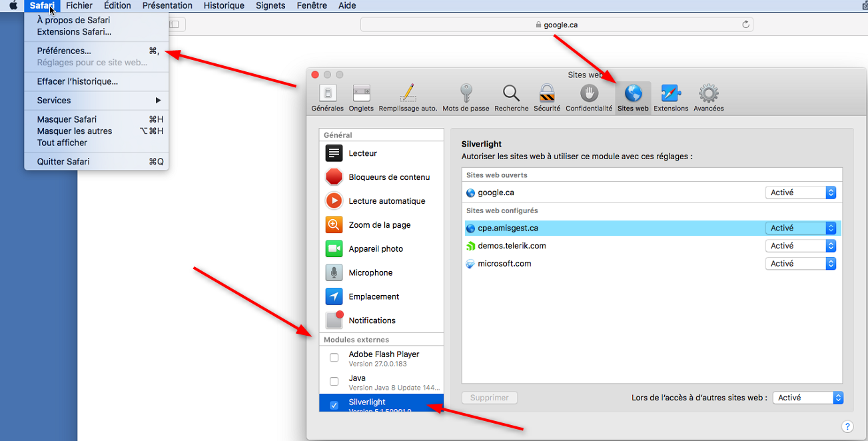Choose Tout afficher menu entry

point(97,143)
